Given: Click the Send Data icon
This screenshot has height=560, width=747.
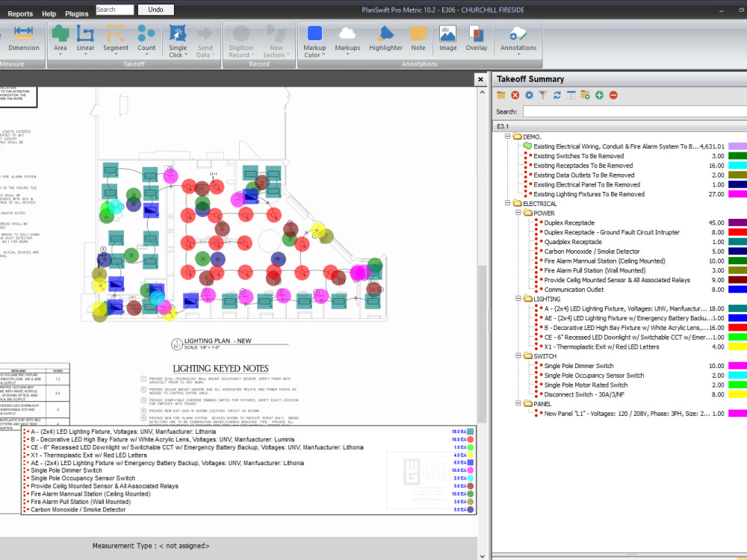Looking at the screenshot, I should (x=205, y=34).
